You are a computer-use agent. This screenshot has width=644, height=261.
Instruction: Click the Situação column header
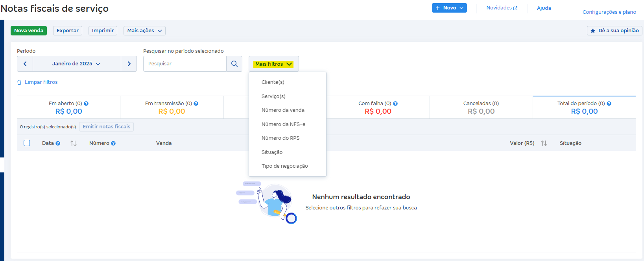point(570,143)
